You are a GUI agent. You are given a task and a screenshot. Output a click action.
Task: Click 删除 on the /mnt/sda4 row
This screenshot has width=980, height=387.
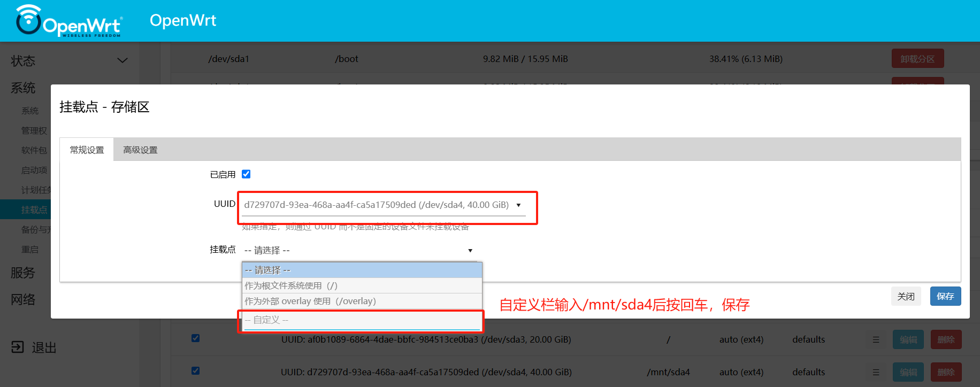pos(946,372)
